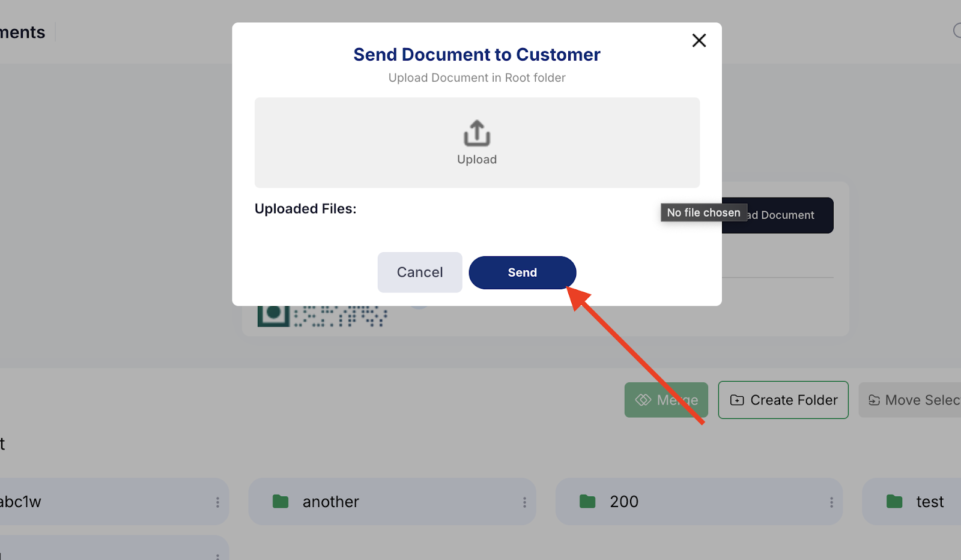Open the 'test' folder
961x560 pixels.
(912, 502)
